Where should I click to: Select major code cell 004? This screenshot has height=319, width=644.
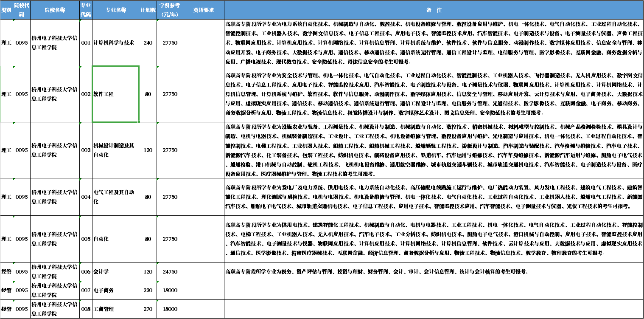coord(86,197)
